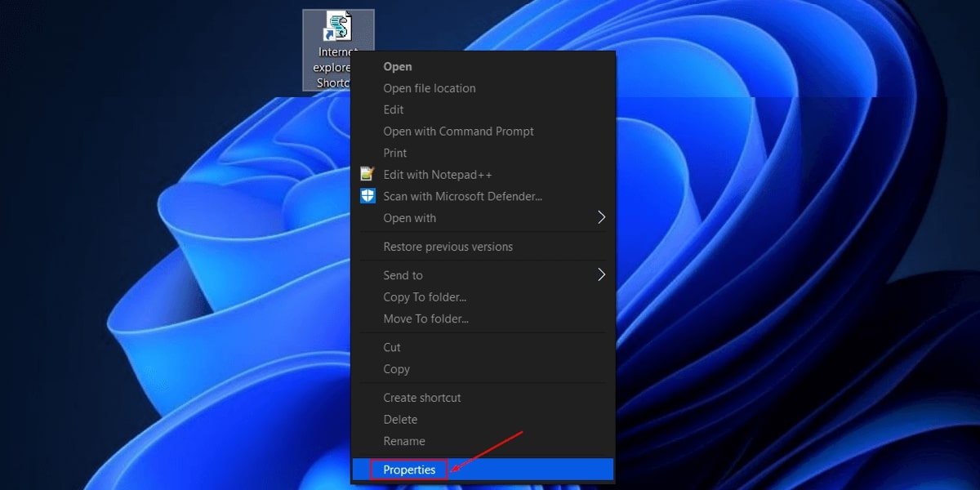Select Print from the menu
Viewport: 980px width, 490px height.
click(394, 153)
